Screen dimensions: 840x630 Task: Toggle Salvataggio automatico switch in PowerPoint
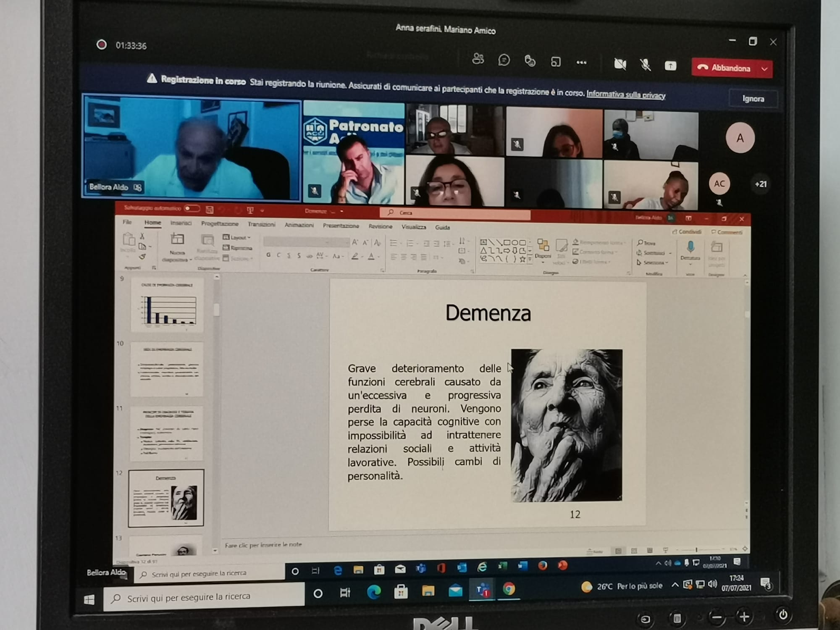pos(192,208)
